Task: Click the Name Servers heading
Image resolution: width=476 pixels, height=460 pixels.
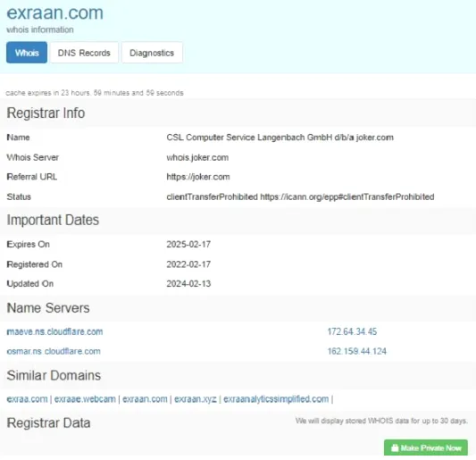Action: pos(48,308)
